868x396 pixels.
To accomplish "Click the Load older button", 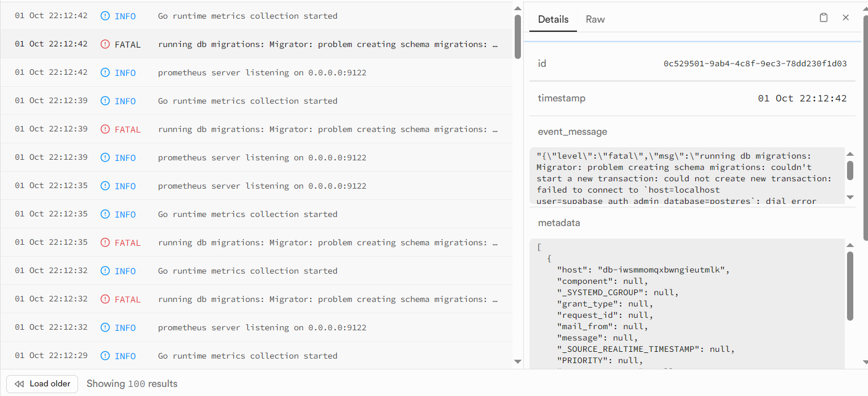I will (x=42, y=384).
